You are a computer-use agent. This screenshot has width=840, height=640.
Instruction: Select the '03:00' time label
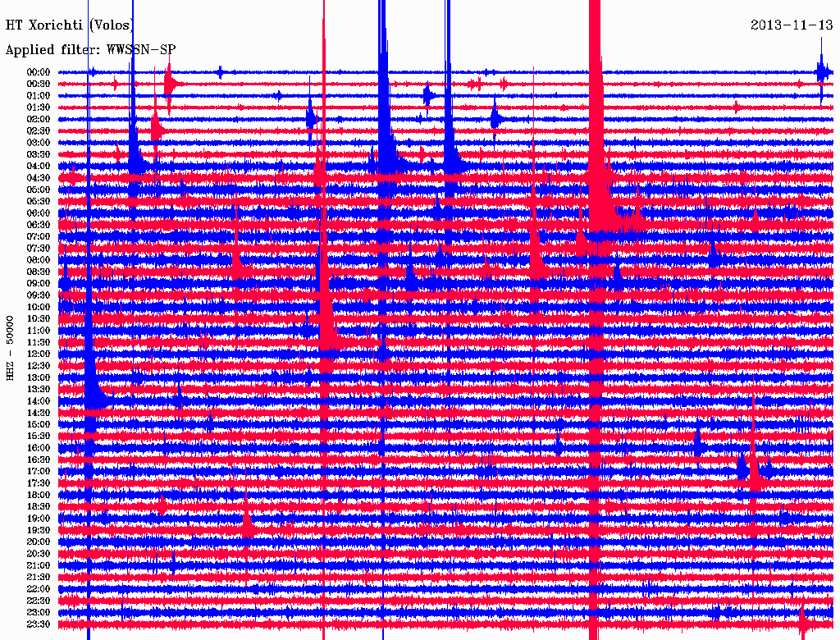tap(39, 143)
